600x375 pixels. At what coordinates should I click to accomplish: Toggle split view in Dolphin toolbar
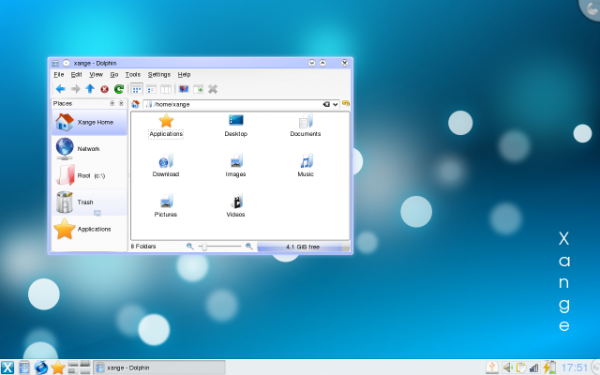click(x=198, y=90)
